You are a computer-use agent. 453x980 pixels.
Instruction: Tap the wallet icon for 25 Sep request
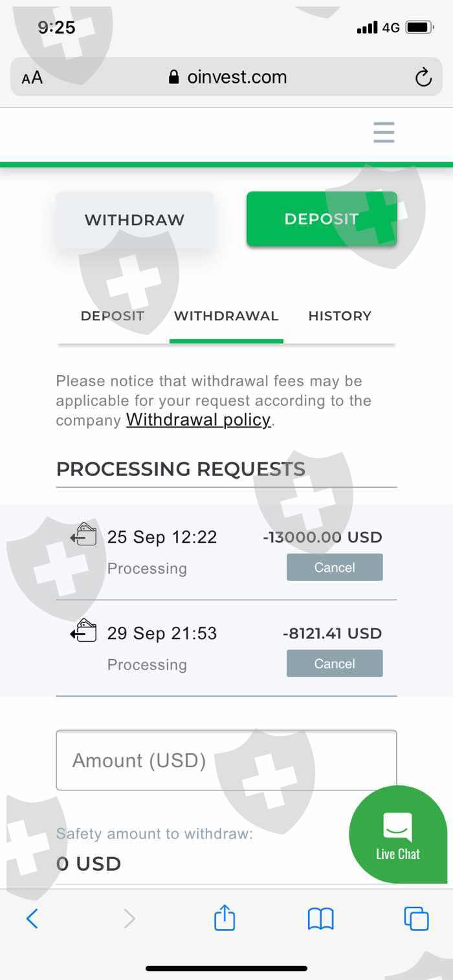[83, 535]
